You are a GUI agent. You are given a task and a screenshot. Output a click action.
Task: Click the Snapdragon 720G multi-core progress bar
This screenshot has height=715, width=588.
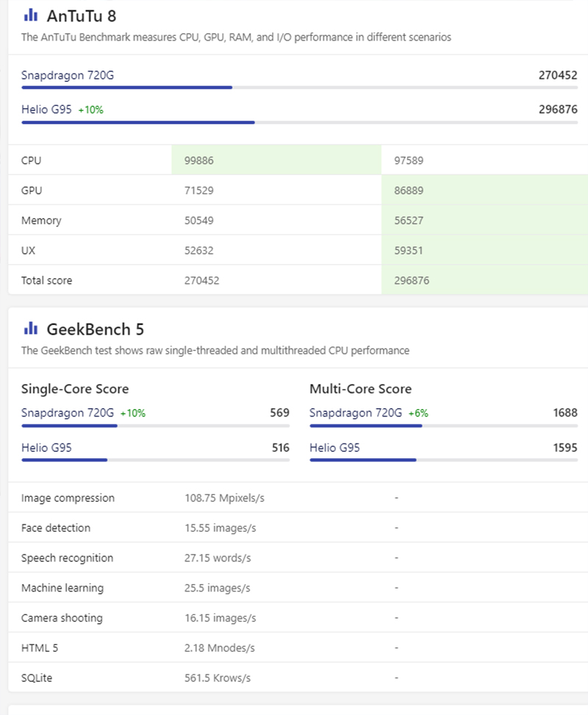click(444, 425)
